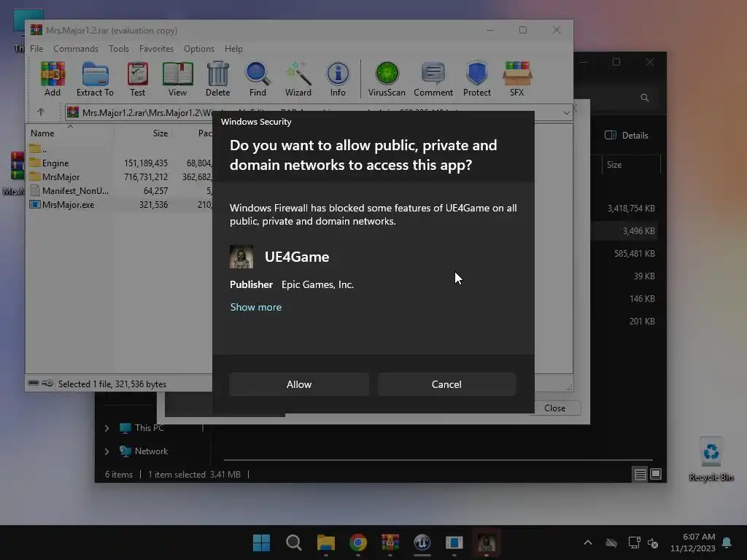Select the Engine folder row
The width and height of the screenshot is (747, 560).
(120, 163)
